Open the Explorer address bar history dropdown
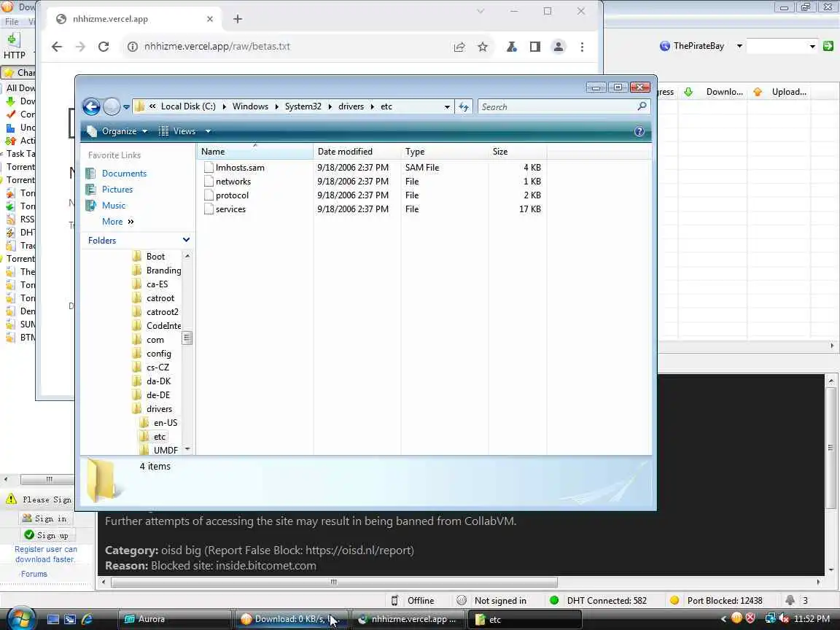The width and height of the screenshot is (840, 630). [447, 106]
